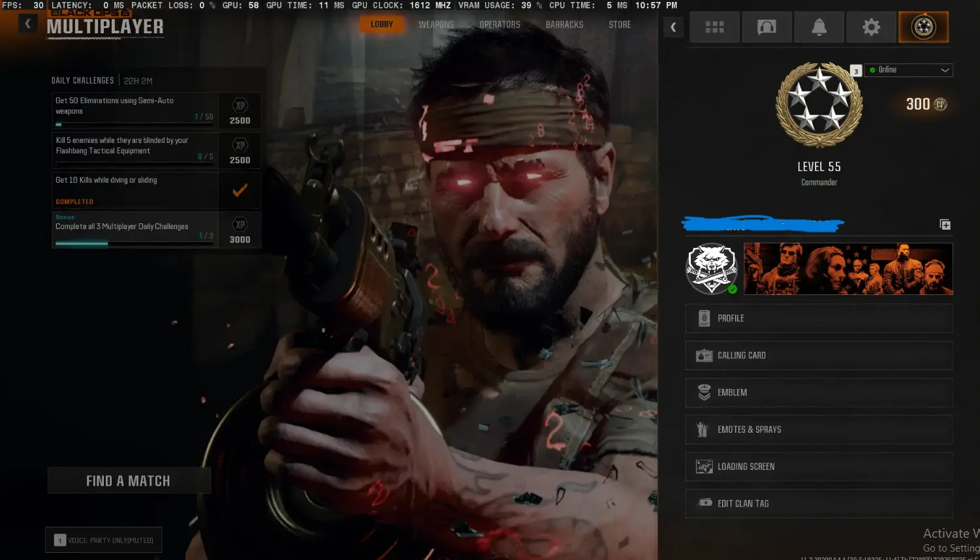Click the completed checkmark on diving kills challenge

pos(240,190)
